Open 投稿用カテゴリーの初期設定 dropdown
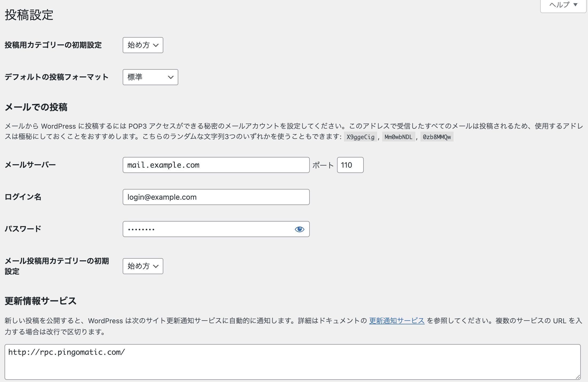The image size is (588, 382). pos(143,45)
